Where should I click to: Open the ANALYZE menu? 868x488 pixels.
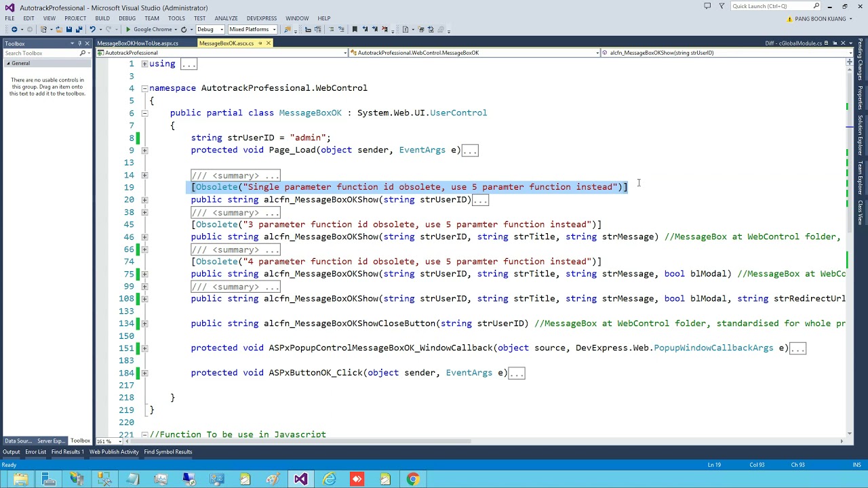tap(226, 18)
